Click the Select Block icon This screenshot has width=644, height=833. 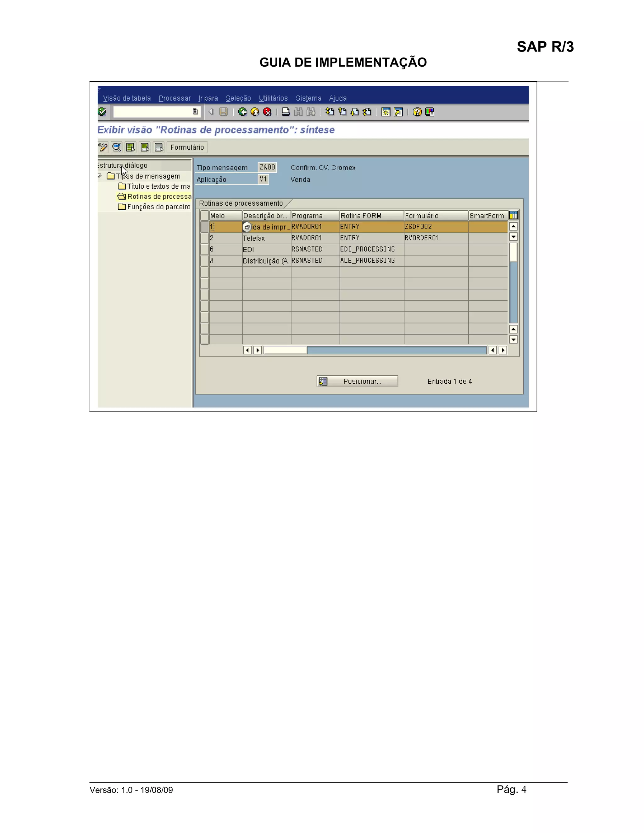(x=145, y=147)
